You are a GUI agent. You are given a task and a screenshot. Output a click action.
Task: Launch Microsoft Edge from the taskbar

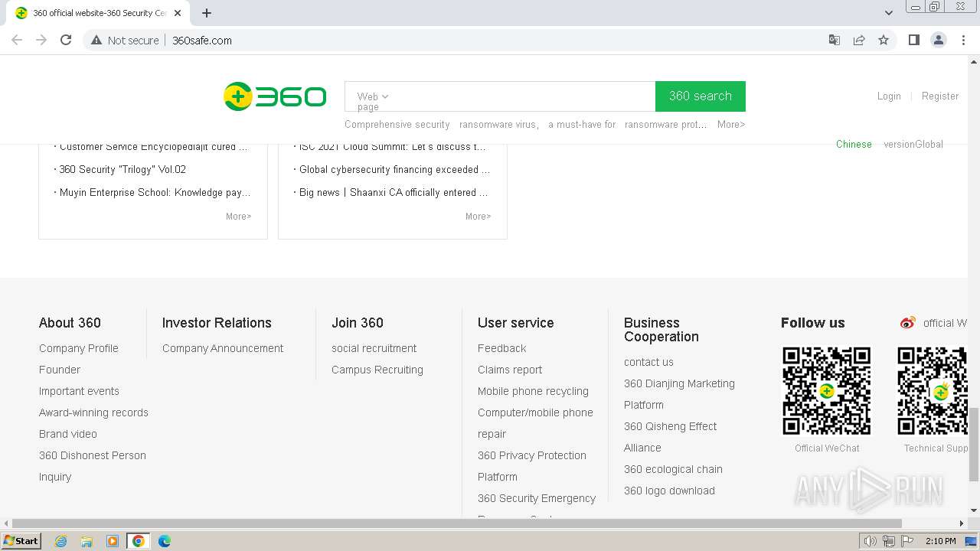(x=164, y=541)
